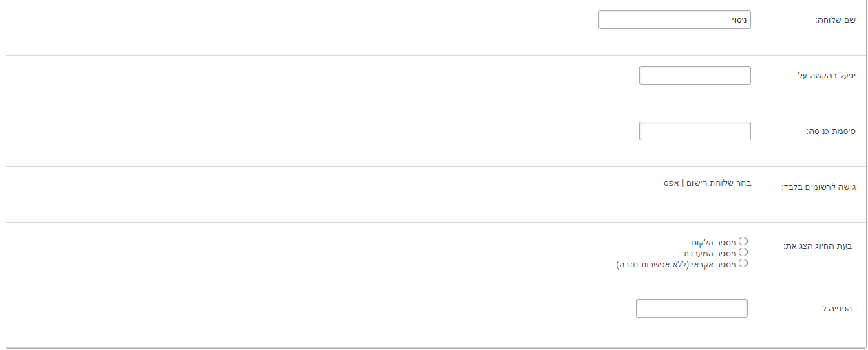Click the separator between בחר שלוחת רישום and אפס

click(683, 183)
